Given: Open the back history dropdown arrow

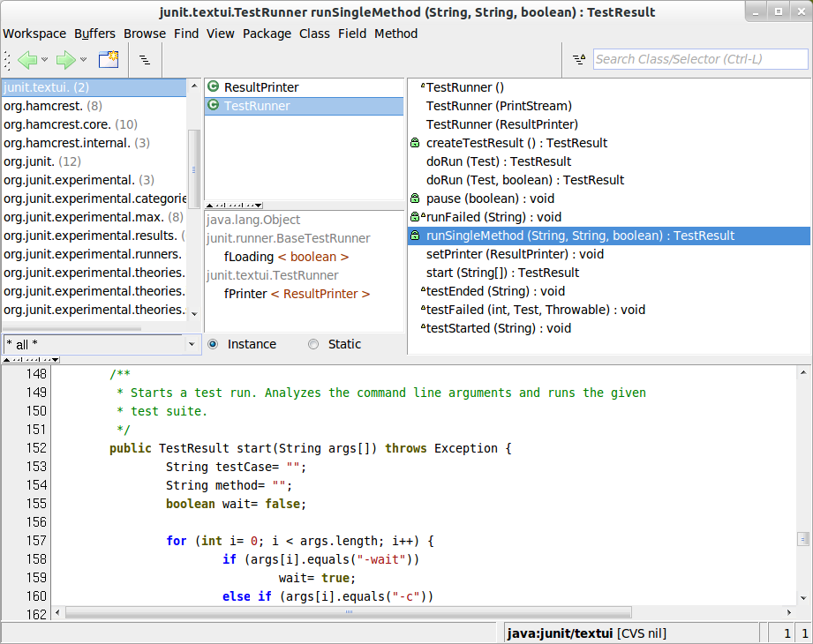Looking at the screenshot, I should pos(45,60).
